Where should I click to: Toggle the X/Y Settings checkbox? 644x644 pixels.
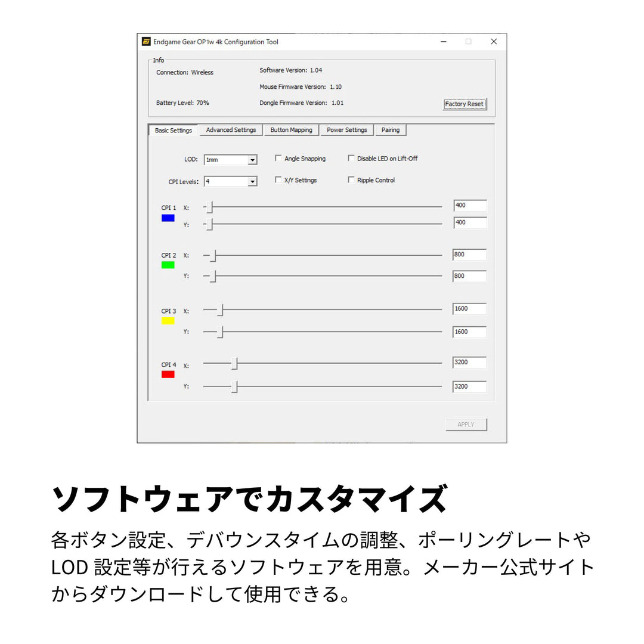pyautogui.click(x=278, y=180)
